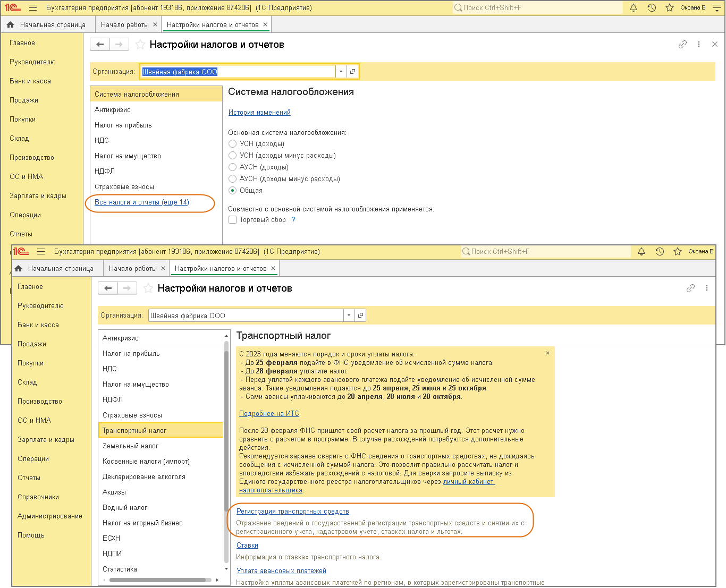Select УСН (доходы) radio option
The width and height of the screenshot is (726, 588).
click(232, 144)
